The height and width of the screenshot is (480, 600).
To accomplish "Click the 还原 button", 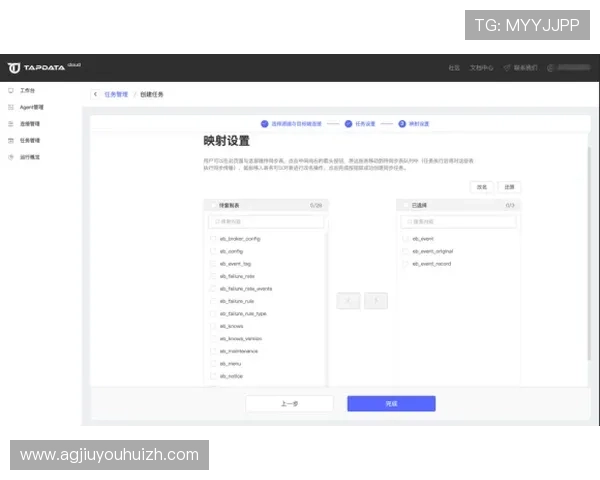I will pos(509,187).
